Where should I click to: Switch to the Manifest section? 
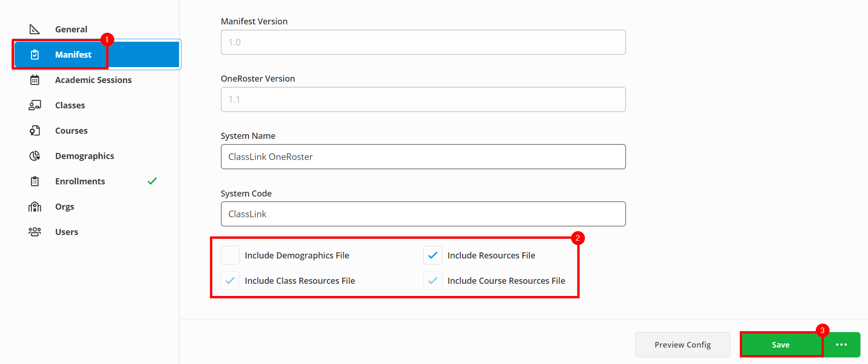(x=73, y=54)
